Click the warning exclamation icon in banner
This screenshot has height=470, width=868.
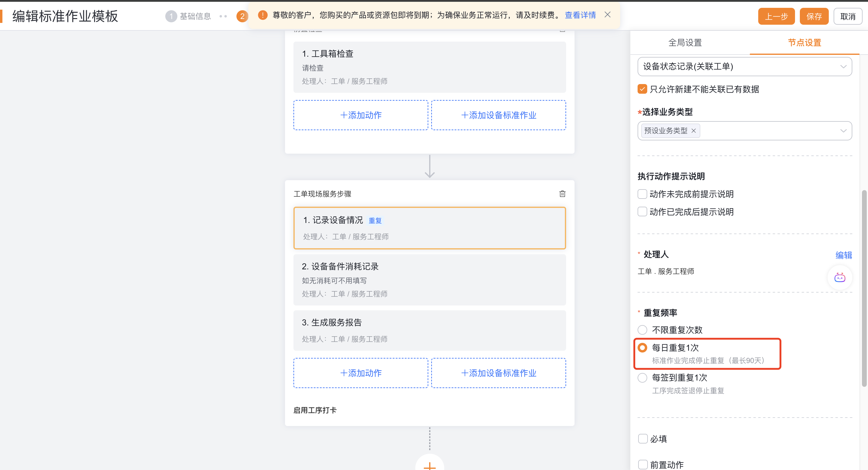(x=262, y=15)
